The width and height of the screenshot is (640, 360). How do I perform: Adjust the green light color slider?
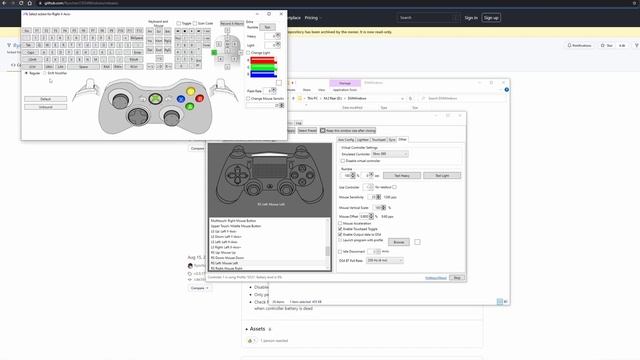pos(264,67)
